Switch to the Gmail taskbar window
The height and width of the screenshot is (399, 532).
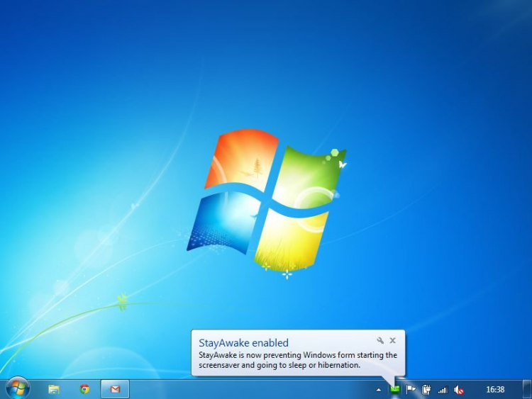pyautogui.click(x=115, y=389)
